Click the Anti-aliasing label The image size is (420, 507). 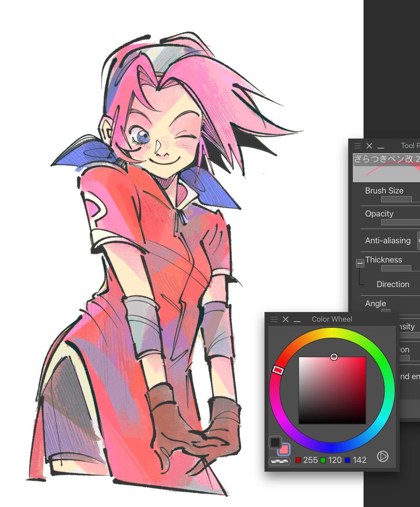coord(388,240)
